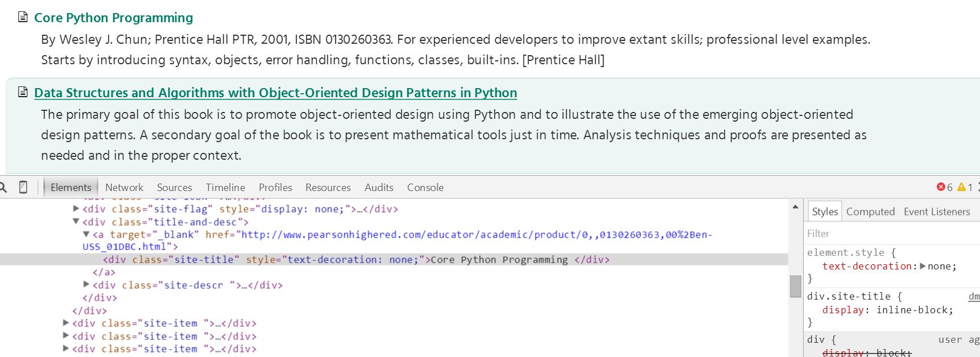Select the site-title div line in DOM tree
This screenshot has width=980, height=357.
(394, 259)
